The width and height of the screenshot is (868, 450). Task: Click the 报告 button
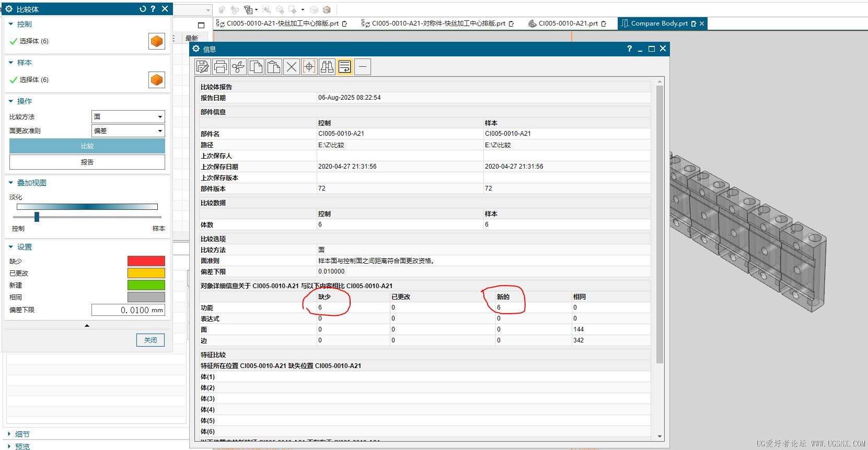click(x=87, y=162)
